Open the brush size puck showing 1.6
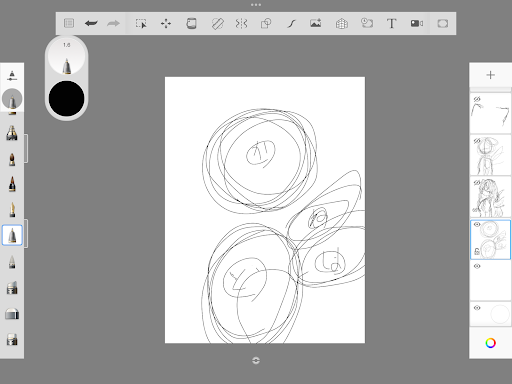512x384 pixels. [67, 56]
